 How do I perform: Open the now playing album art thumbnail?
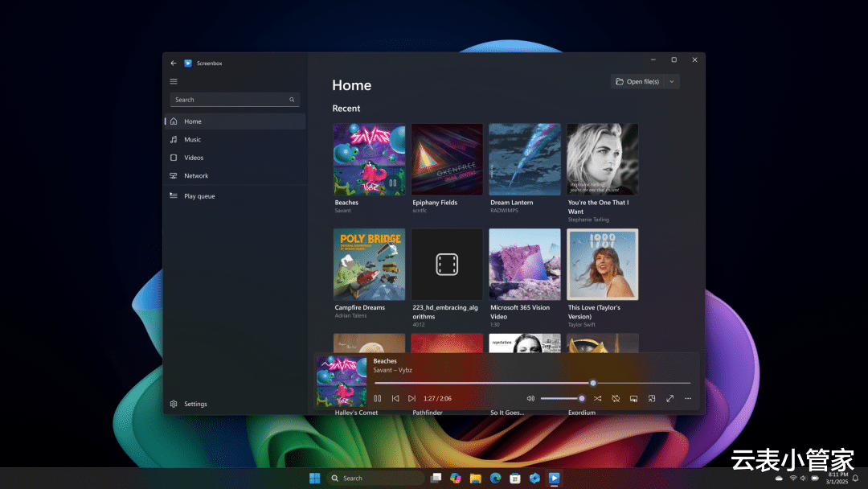point(342,381)
